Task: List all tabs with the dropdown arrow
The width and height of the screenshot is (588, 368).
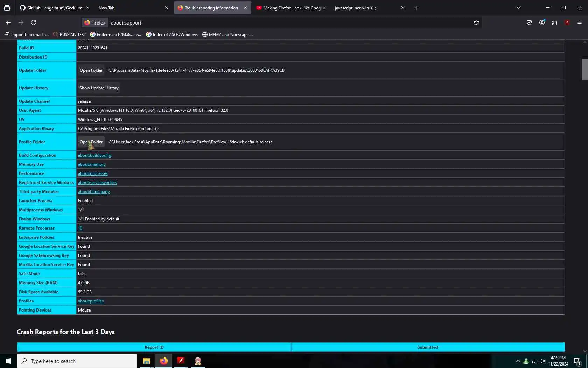Action: 519,8
